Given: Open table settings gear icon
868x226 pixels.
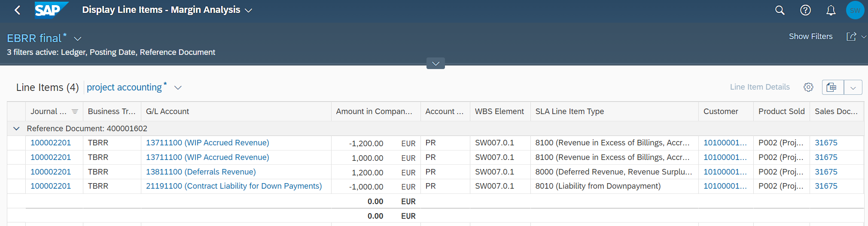Looking at the screenshot, I should click(808, 87).
